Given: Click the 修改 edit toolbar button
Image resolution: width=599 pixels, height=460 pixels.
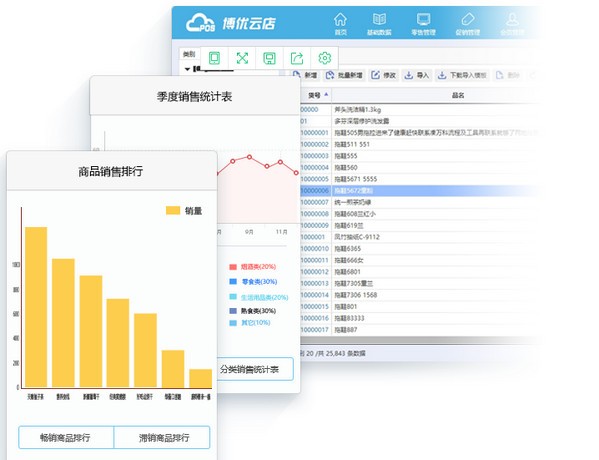Looking at the screenshot, I should point(384,75).
